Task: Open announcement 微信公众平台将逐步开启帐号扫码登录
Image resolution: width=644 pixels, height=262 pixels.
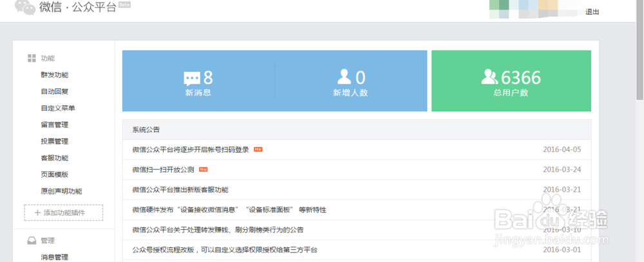Action: pyautogui.click(x=191, y=149)
